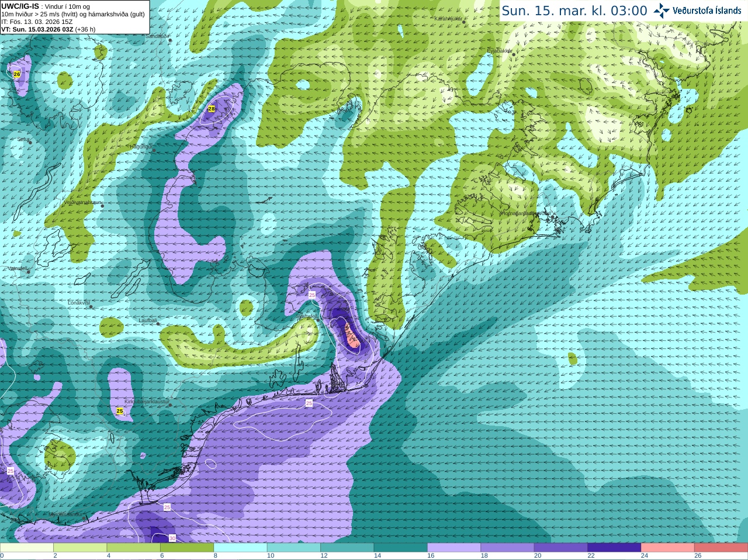Click the Skaftafell station label
This screenshot has width=748, height=560.
tap(307, 316)
